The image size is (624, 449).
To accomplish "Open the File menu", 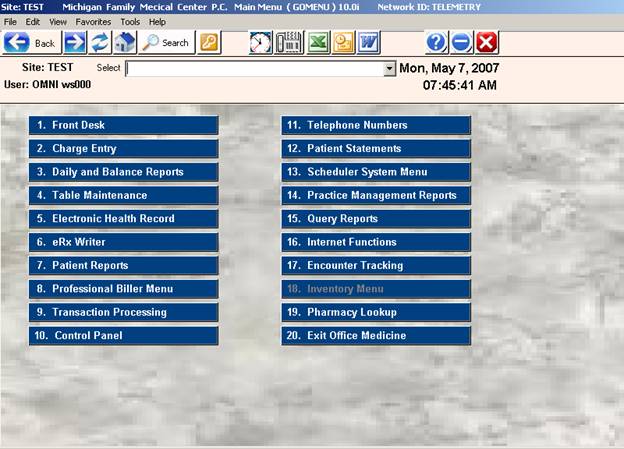I will (11, 21).
